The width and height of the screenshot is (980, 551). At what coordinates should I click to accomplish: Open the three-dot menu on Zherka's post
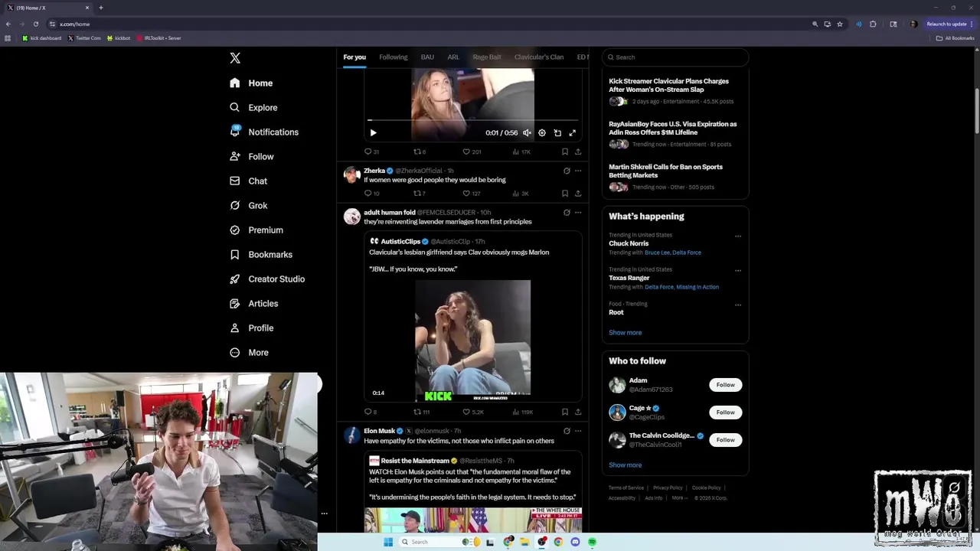click(578, 171)
